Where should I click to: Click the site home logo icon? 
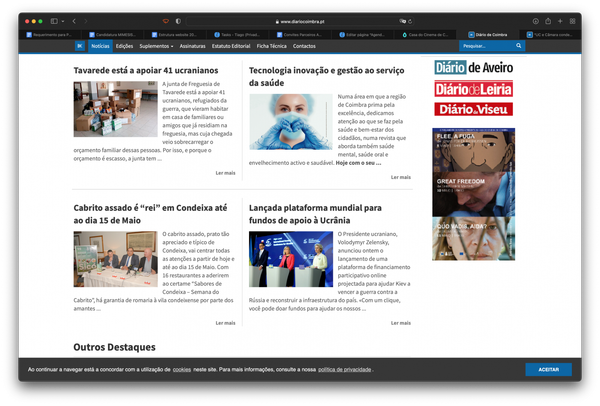pyautogui.click(x=80, y=46)
